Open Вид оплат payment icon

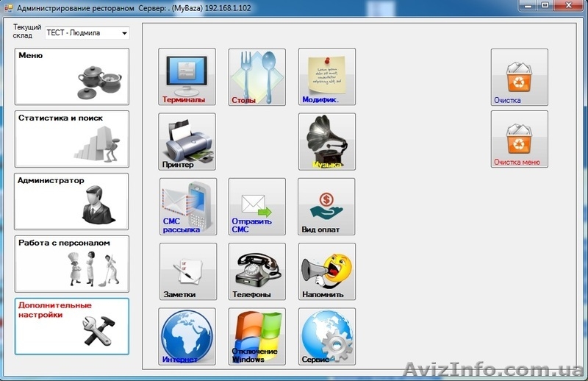(326, 206)
